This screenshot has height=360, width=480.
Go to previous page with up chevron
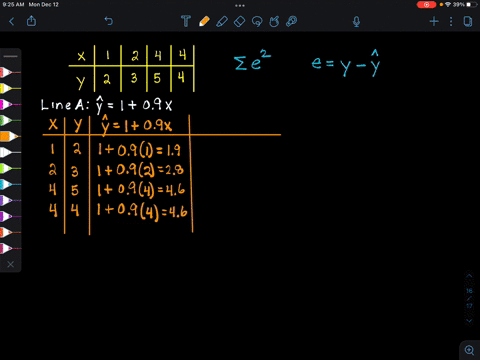469,276
